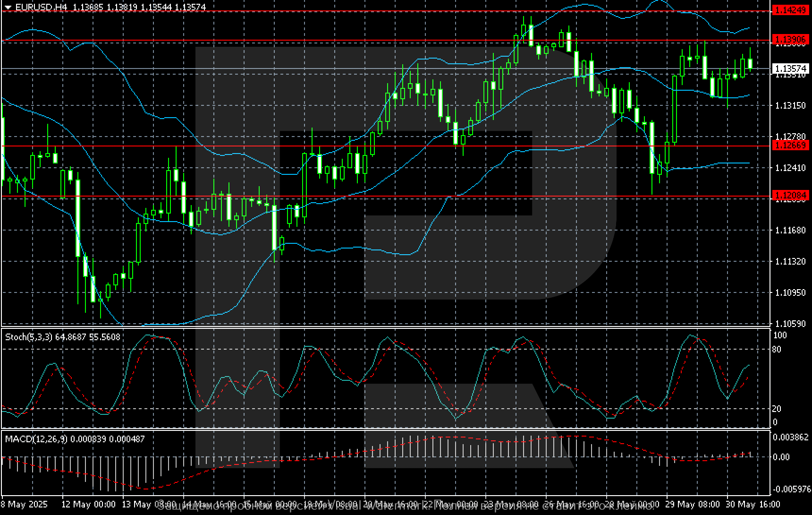The image size is (812, 515).
Task: Click the 1.10590 value on price axis
Action: click(791, 324)
